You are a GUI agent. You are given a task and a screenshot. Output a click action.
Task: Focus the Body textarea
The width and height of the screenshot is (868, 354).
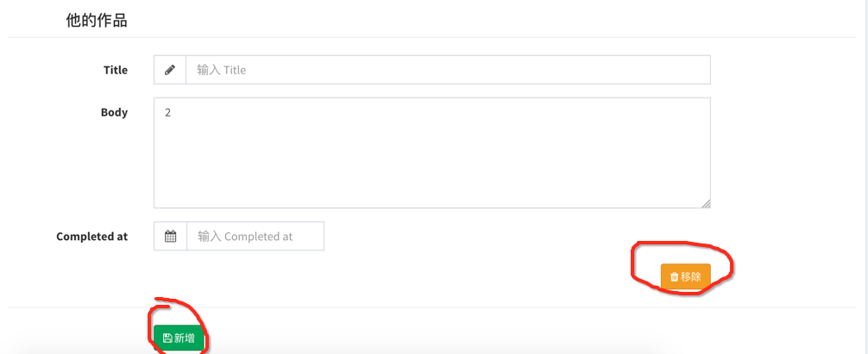coord(431,153)
